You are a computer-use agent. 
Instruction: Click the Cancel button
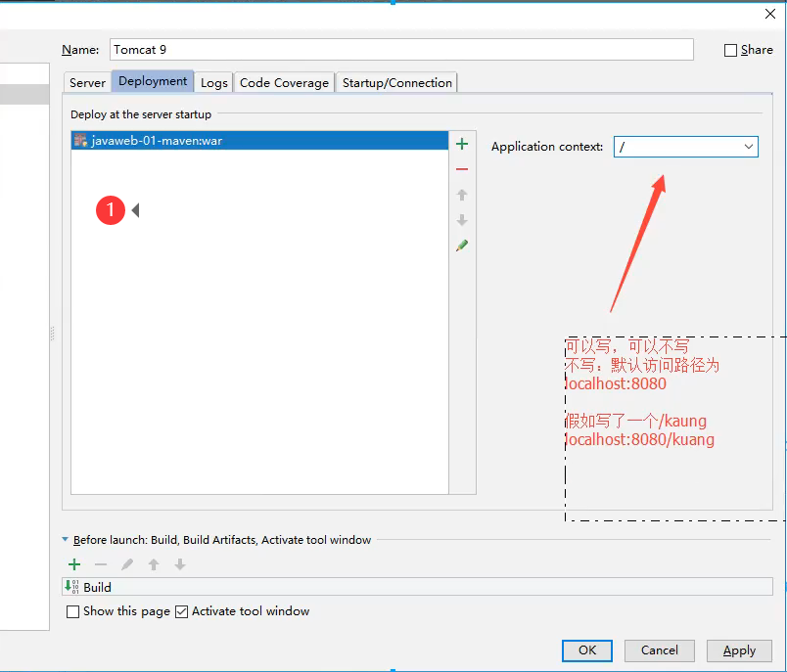[660, 650]
